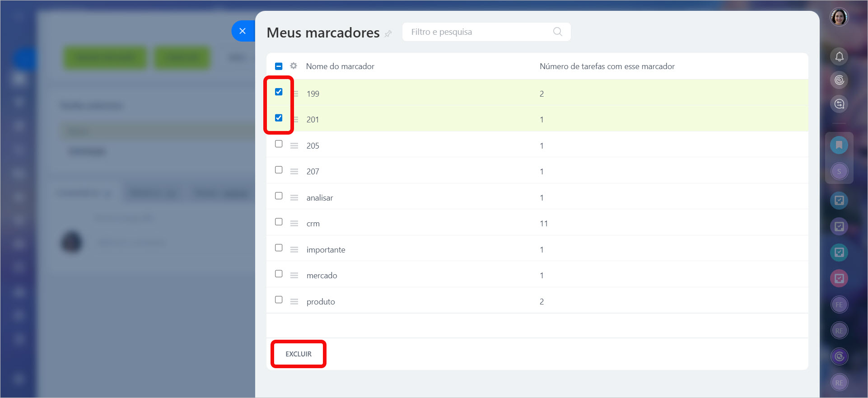Click the task count 2 for produto
The height and width of the screenshot is (398, 868).
pos(542,302)
